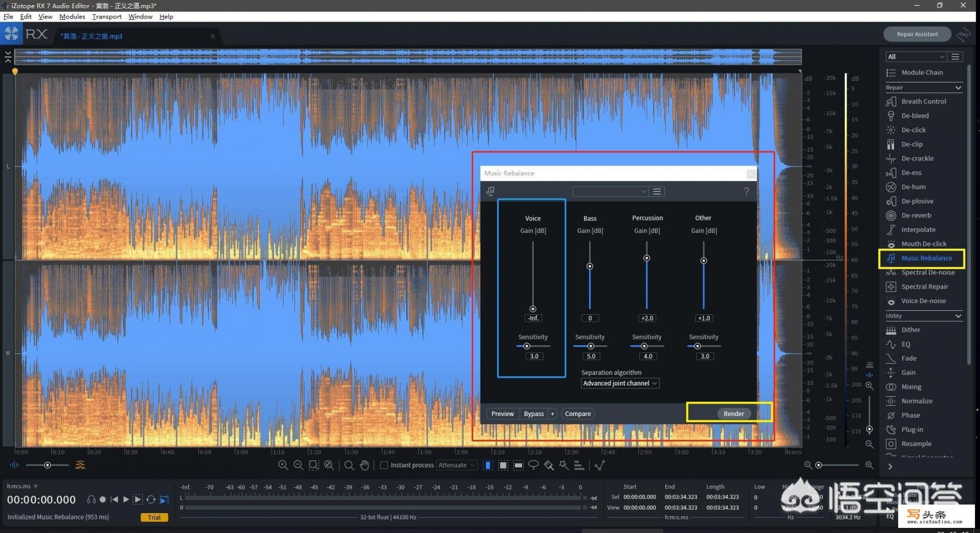The height and width of the screenshot is (533, 980).
Task: Open the Attenuate instant process dropdown
Action: (457, 465)
